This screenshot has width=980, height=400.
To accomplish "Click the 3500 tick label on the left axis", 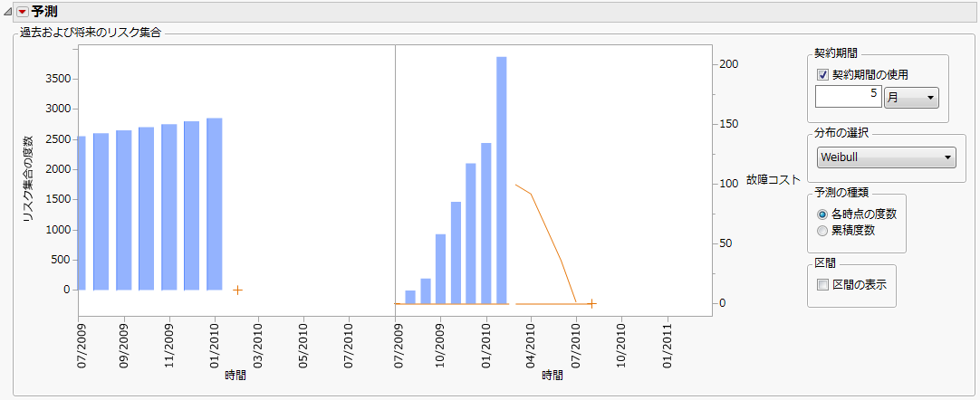I will (x=58, y=80).
